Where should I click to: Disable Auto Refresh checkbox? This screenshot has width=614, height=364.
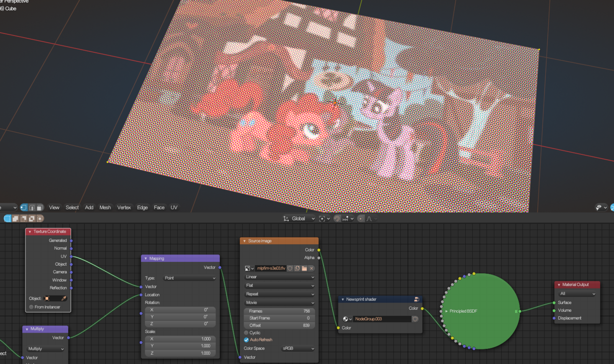click(x=247, y=340)
